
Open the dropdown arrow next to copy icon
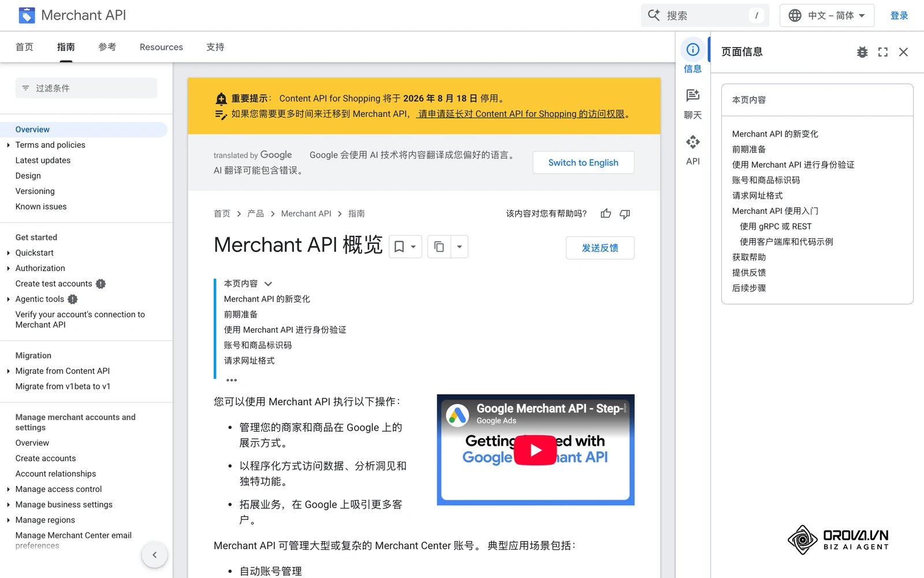[460, 247]
